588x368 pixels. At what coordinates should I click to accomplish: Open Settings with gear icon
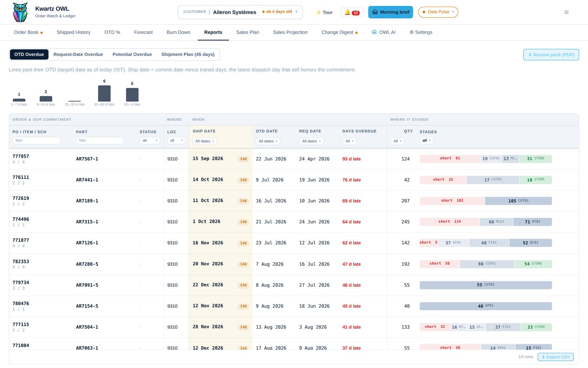pyautogui.click(x=421, y=32)
